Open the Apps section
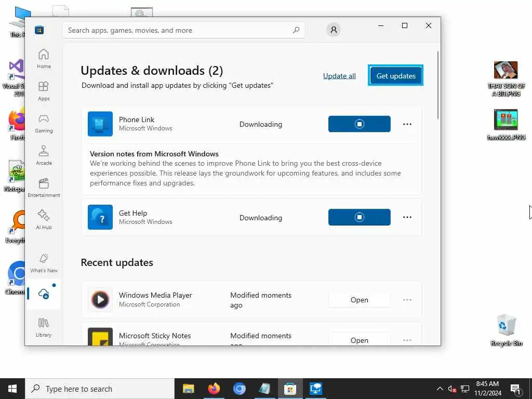Image resolution: width=532 pixels, height=399 pixels. [x=44, y=91]
